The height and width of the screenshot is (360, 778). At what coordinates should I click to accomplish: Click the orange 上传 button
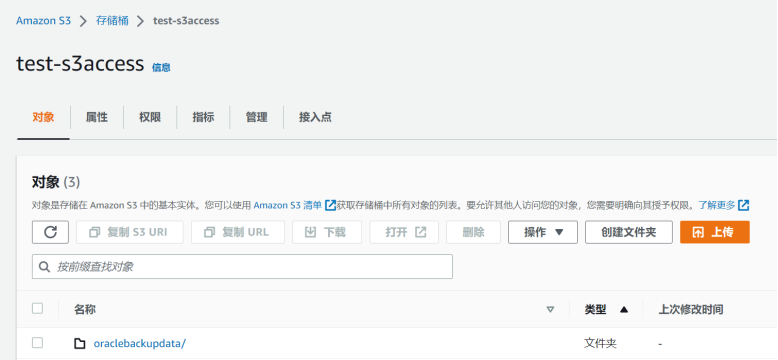click(x=714, y=232)
